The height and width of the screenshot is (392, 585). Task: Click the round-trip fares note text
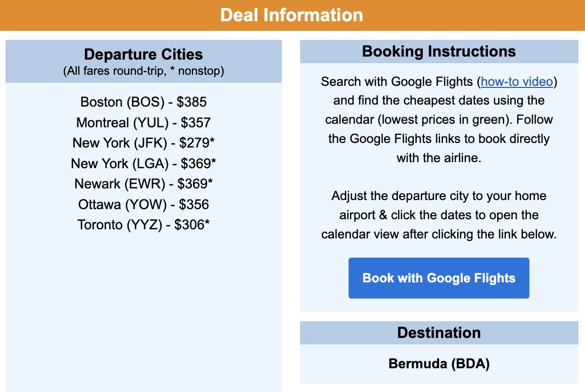click(x=143, y=71)
